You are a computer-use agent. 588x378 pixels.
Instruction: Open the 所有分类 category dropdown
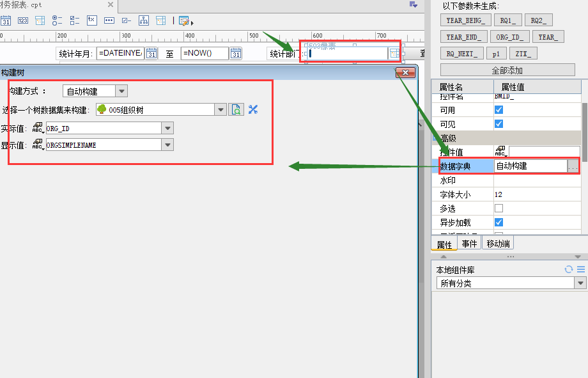pos(580,283)
